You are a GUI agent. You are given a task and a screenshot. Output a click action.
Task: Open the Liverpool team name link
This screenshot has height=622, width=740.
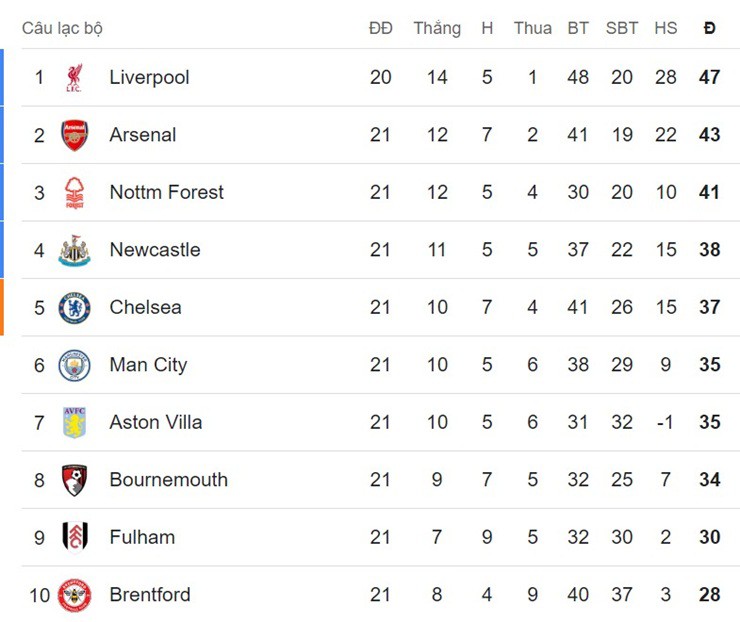tap(149, 77)
